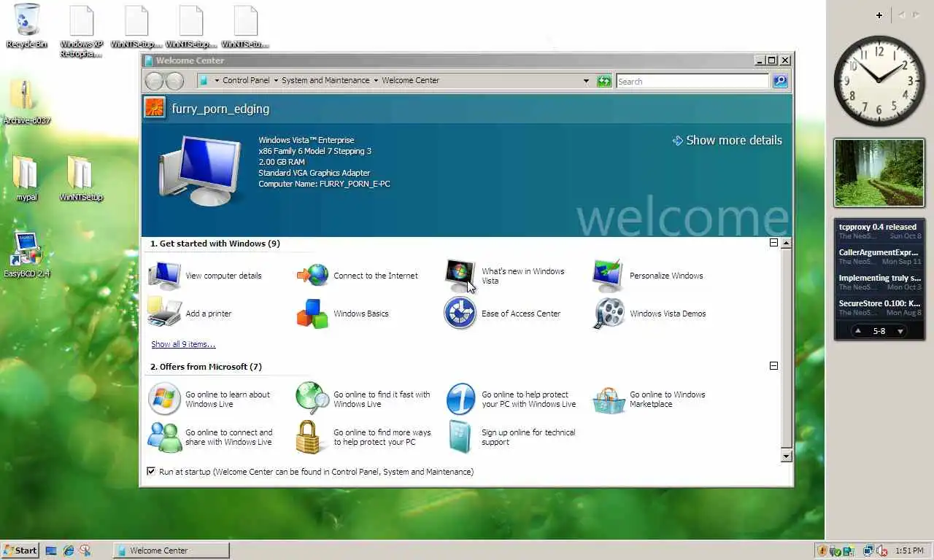
Task: Open Ease of Access Center item
Action: click(x=502, y=314)
